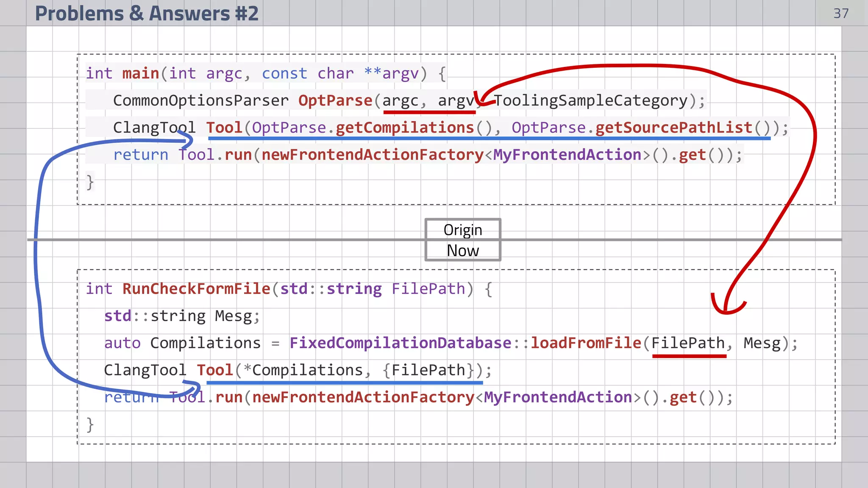Click 'RunCheckFormFile' function name
The height and width of the screenshot is (488, 868).
coord(196,289)
